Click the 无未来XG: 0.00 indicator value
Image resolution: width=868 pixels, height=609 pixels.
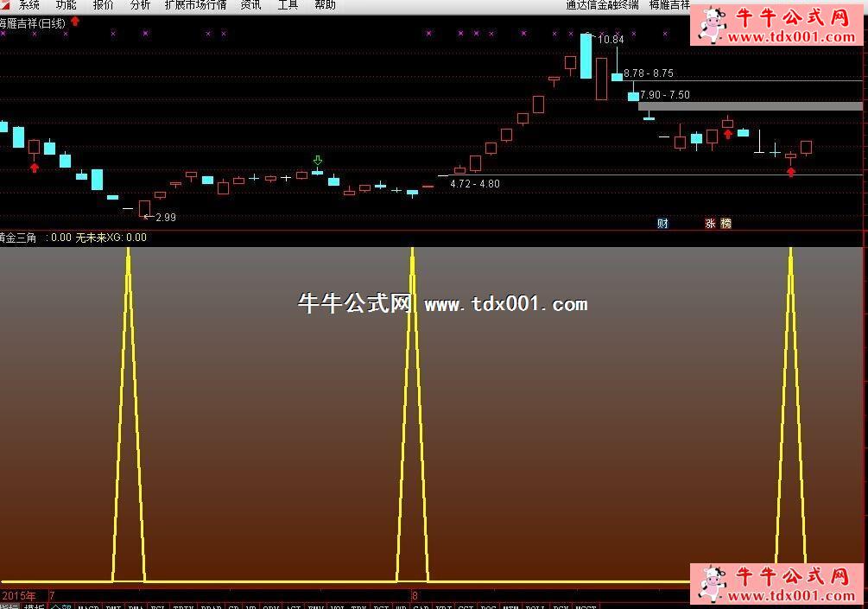[x=111, y=238]
